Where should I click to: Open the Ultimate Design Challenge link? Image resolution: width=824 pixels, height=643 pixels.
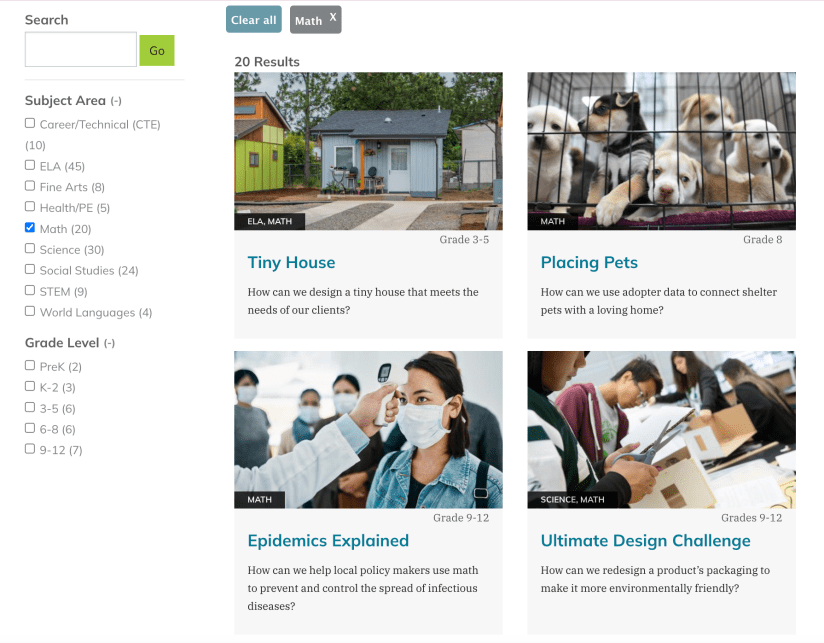tap(645, 541)
